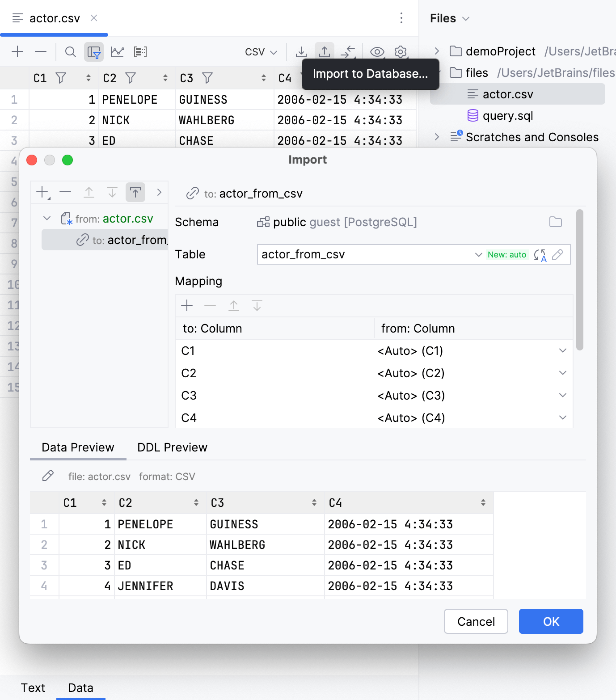Cancel the Import dialog
Viewport: 616px width, 700px height.
[476, 621]
